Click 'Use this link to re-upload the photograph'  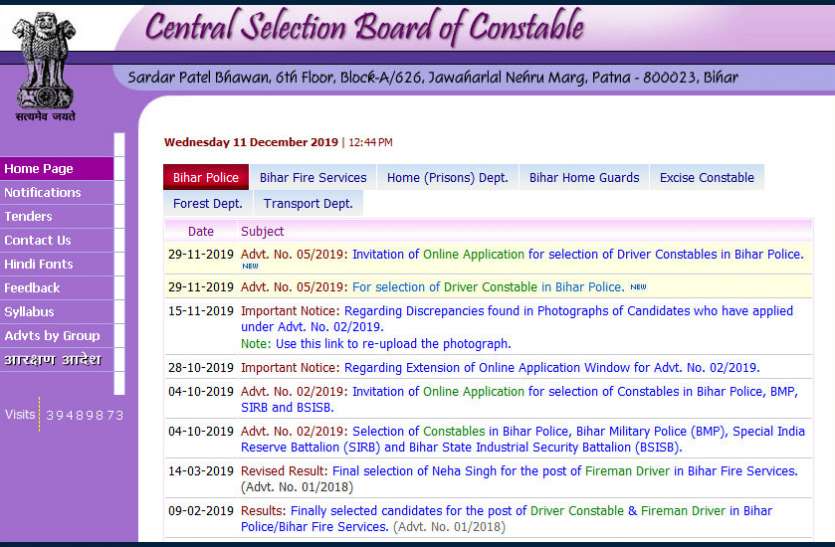(393, 344)
